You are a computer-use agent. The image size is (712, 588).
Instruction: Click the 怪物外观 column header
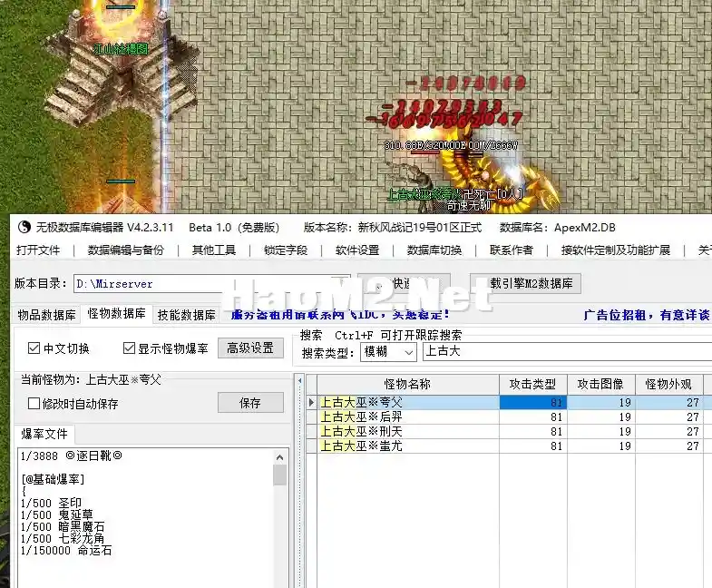[x=669, y=385]
